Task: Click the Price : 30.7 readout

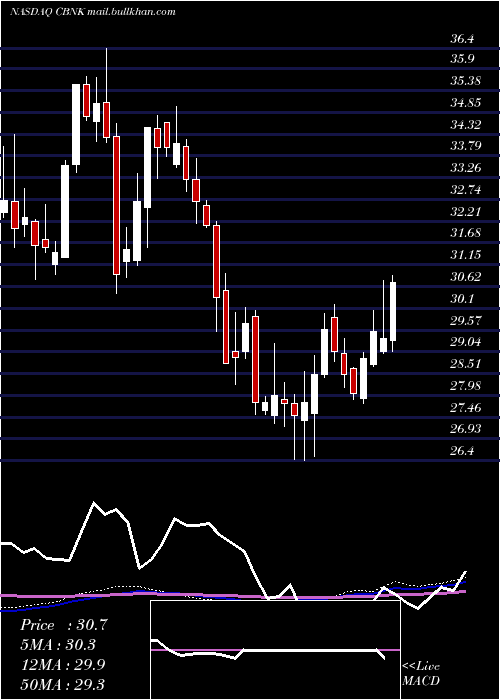Action: tap(64, 625)
